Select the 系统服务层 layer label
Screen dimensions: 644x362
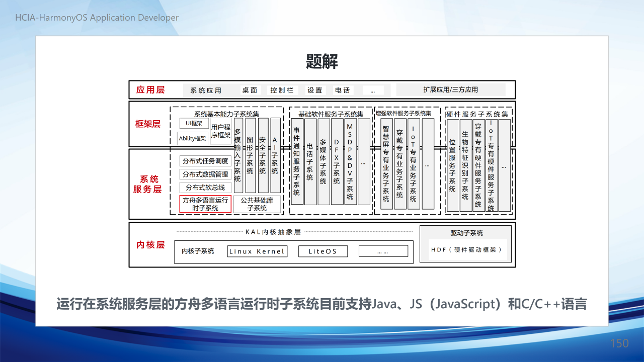pos(147,184)
